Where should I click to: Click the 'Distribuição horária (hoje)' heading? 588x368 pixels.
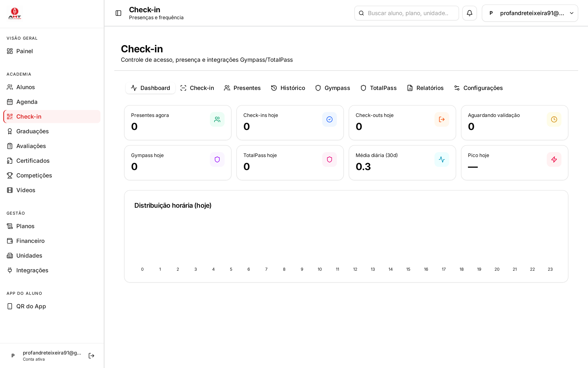[173, 205]
